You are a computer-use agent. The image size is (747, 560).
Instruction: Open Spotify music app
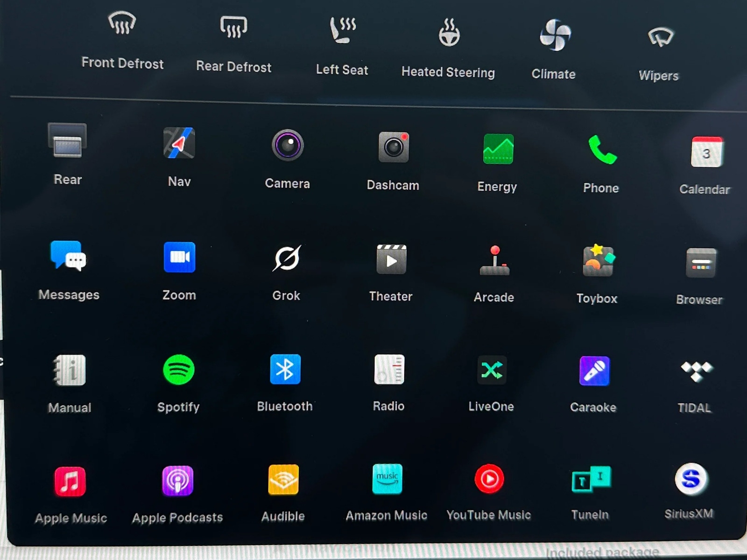pyautogui.click(x=179, y=370)
